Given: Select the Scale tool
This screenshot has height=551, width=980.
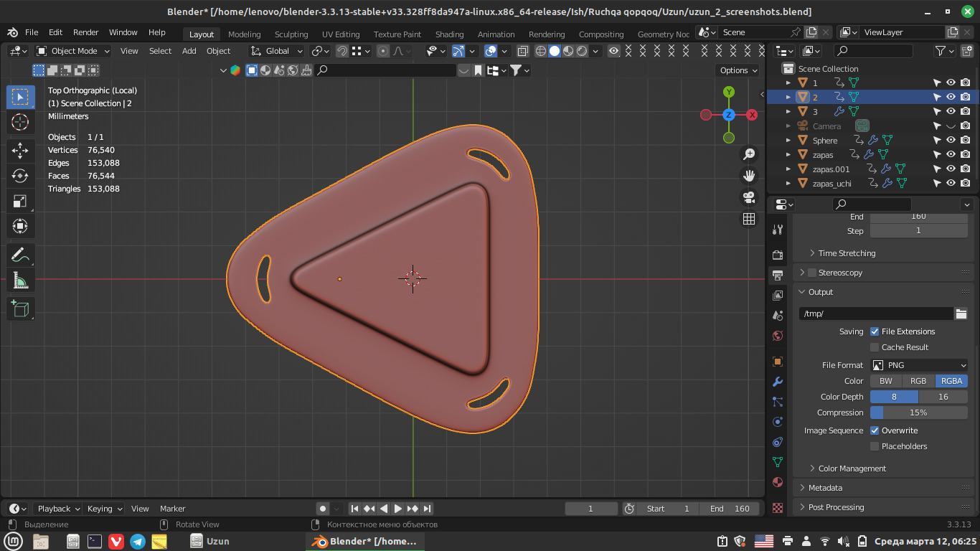Looking at the screenshot, I should point(21,202).
